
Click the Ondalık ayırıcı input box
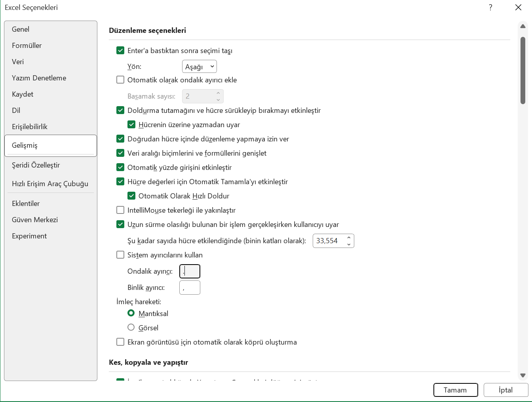190,271
